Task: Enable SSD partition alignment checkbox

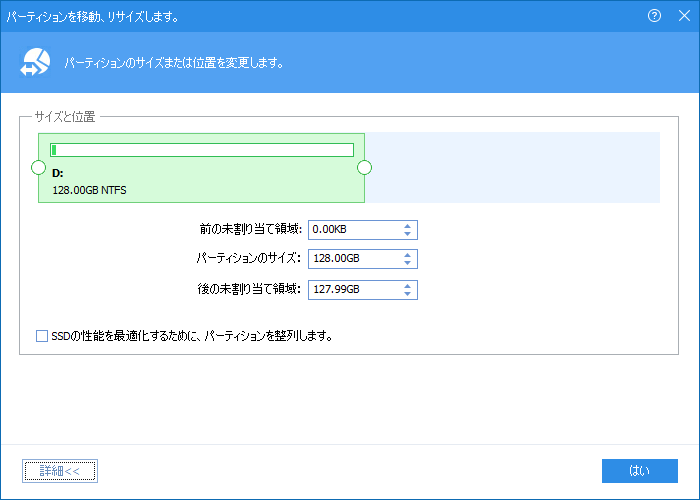Action: (x=42, y=336)
